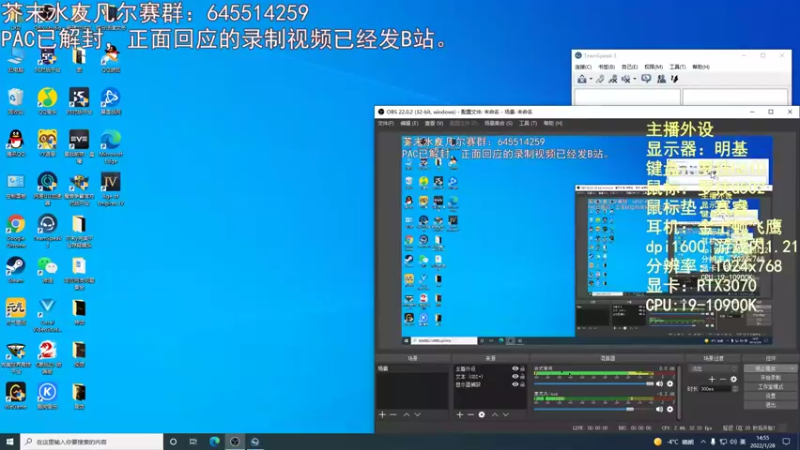Move the selected source down
The image size is (800, 450).
tap(506, 415)
